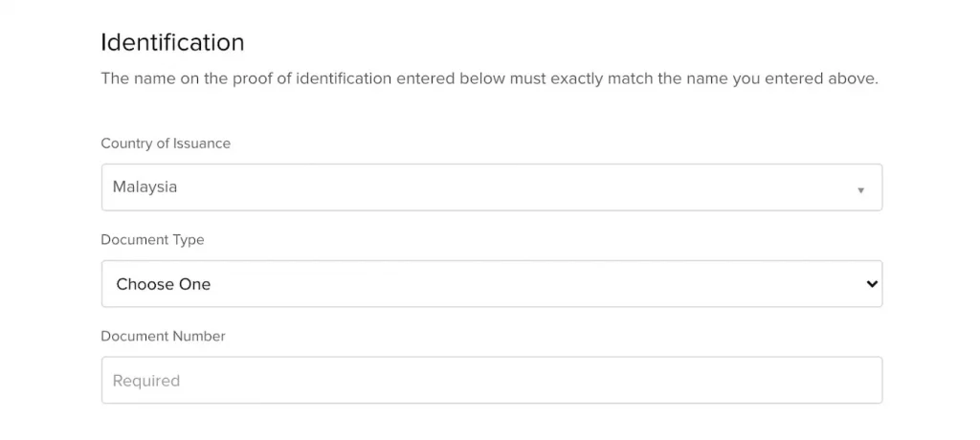Click the words "The name" starting the description

click(133, 78)
